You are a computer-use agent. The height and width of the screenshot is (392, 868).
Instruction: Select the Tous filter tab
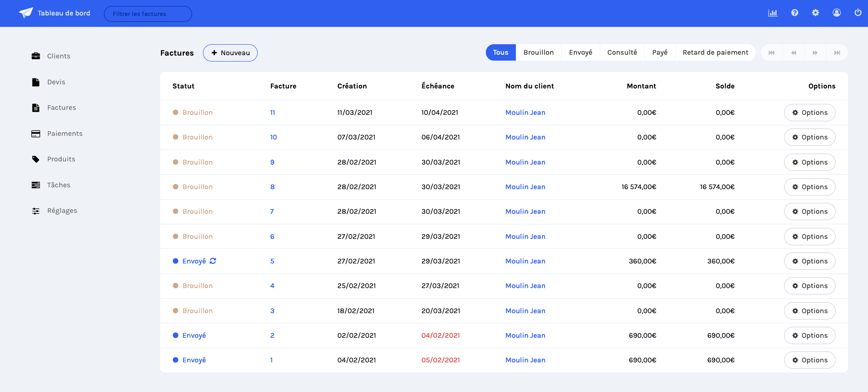tap(500, 52)
